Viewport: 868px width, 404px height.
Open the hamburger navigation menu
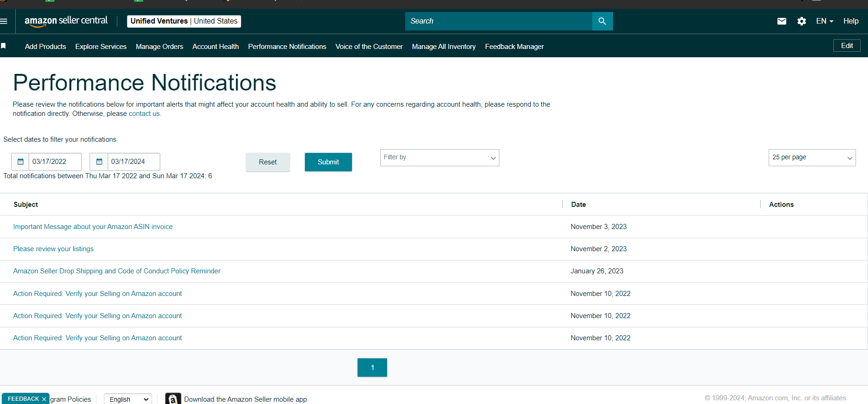click(4, 21)
